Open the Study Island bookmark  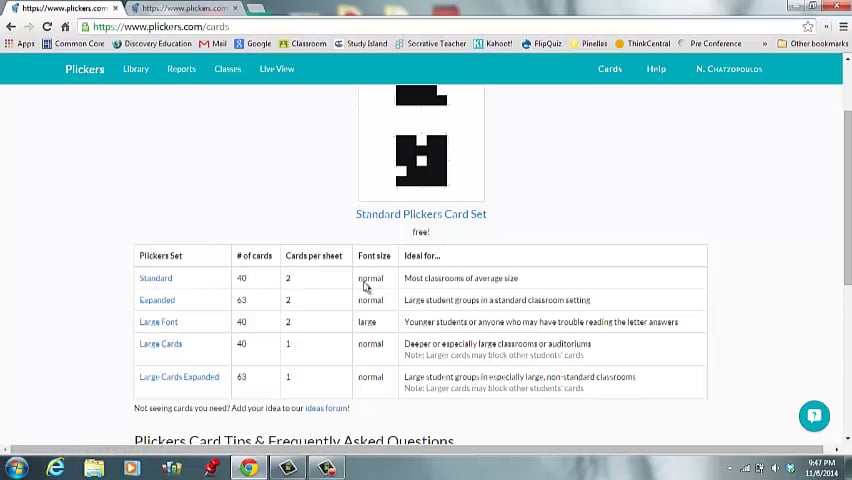[x=361, y=43]
